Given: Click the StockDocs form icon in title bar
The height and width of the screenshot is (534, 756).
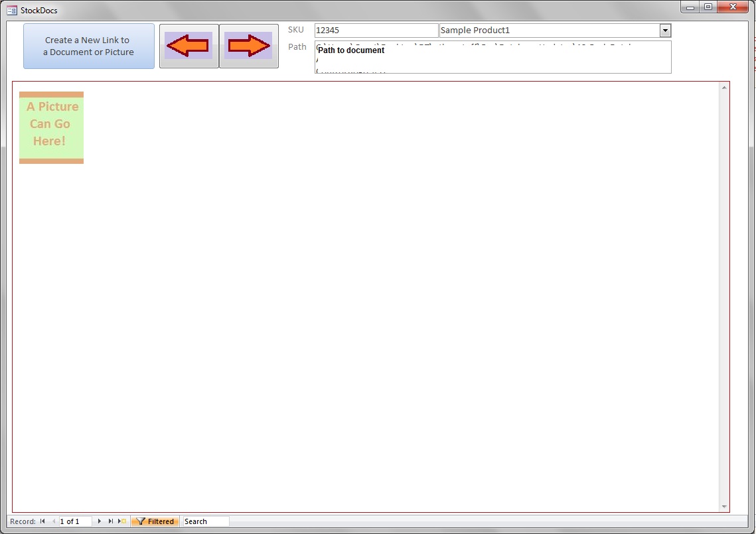Looking at the screenshot, I should coord(12,10).
